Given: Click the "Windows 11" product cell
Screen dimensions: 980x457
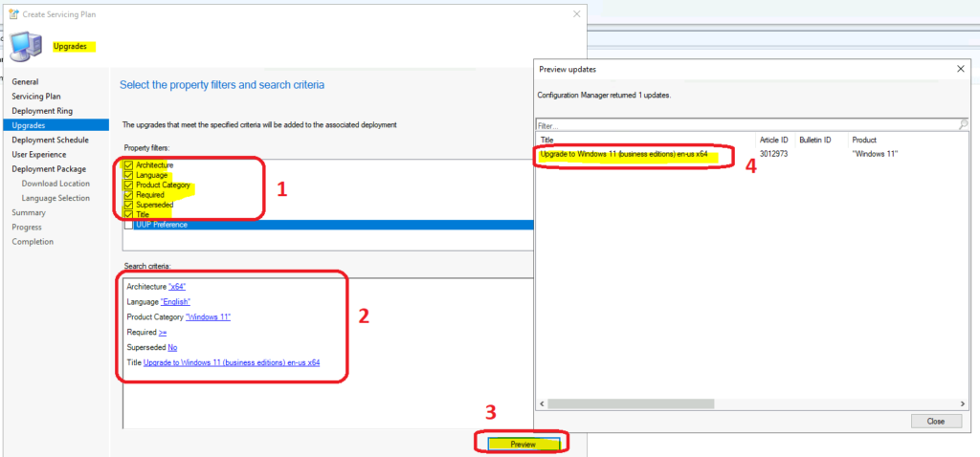Looking at the screenshot, I should (875, 154).
